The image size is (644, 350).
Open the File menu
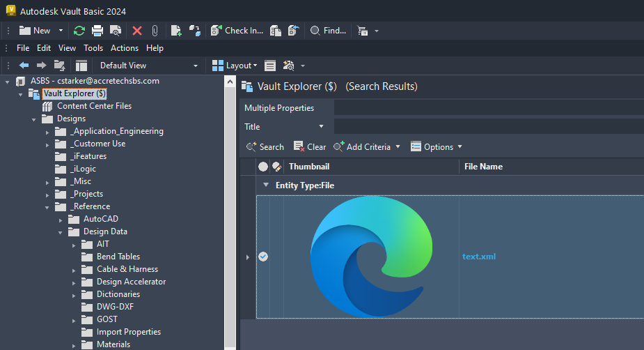point(23,48)
